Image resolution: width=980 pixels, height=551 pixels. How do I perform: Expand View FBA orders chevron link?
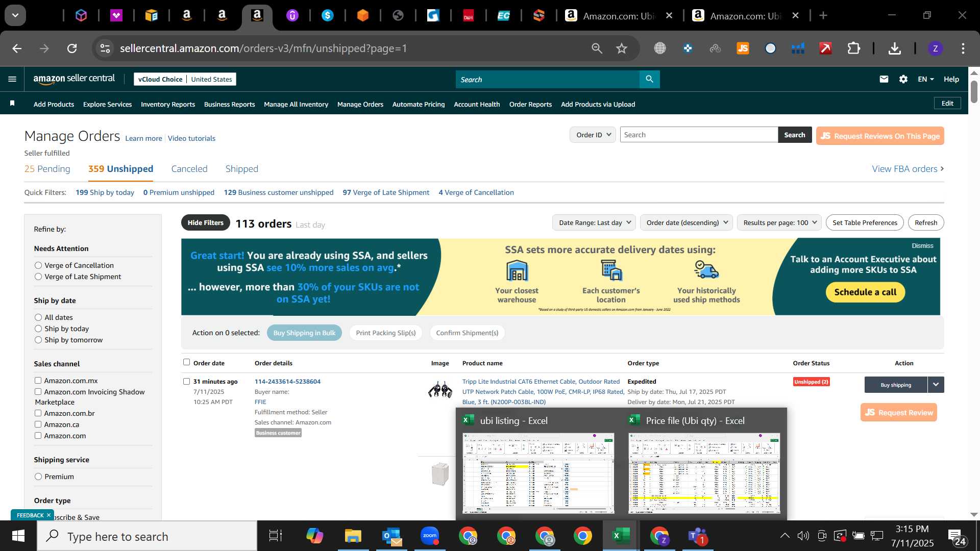click(x=942, y=169)
